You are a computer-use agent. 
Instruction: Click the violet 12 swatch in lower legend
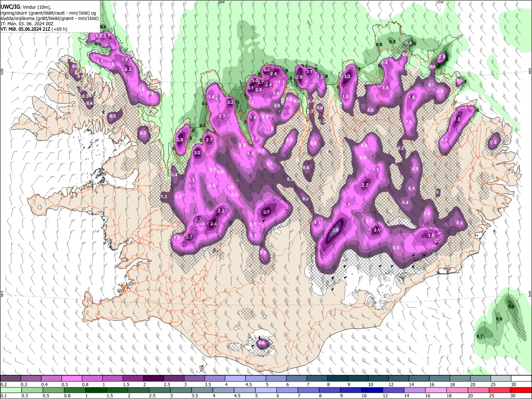394,390
